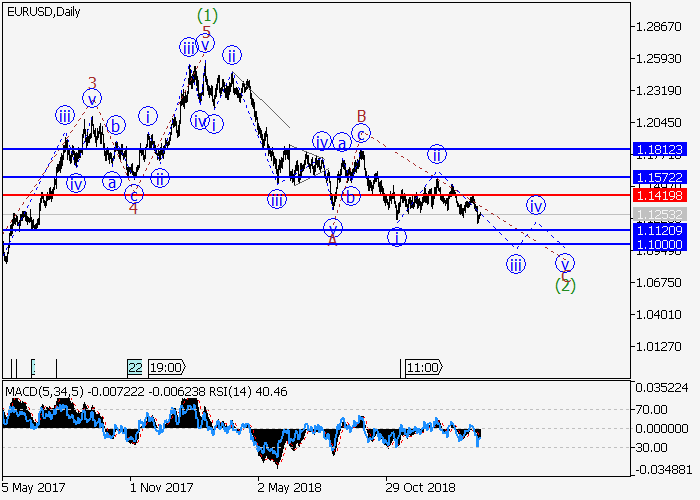The height and width of the screenshot is (500, 700).
Task: Click the EURUSD,Daily chart title
Action: point(43,11)
